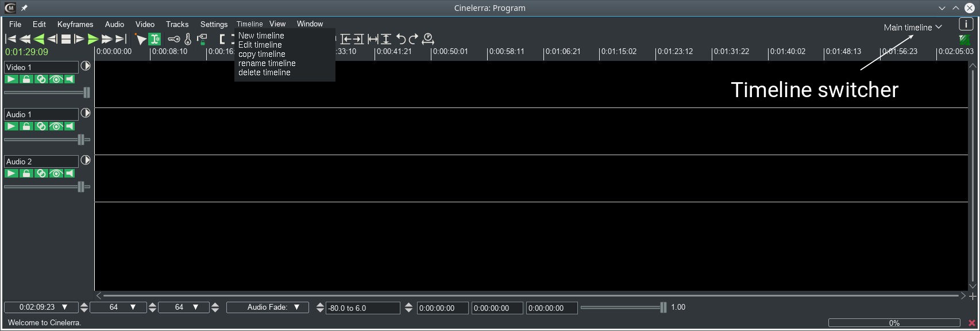Open the Audio Fade dropdown

[x=267, y=307]
